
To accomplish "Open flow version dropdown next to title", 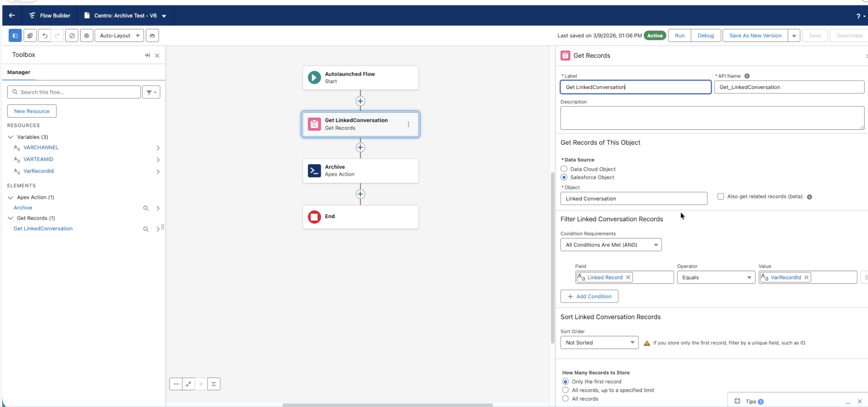I will pyautogui.click(x=164, y=16).
